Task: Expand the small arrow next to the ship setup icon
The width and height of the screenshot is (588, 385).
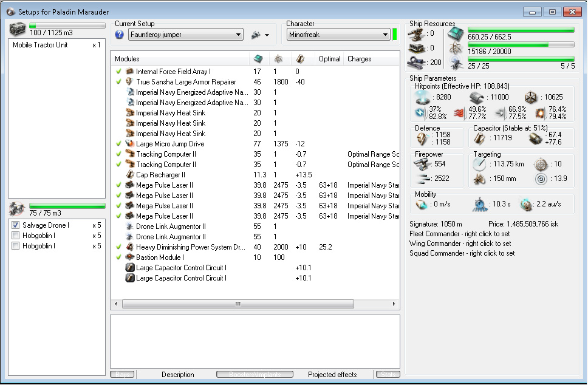Action: click(x=267, y=35)
